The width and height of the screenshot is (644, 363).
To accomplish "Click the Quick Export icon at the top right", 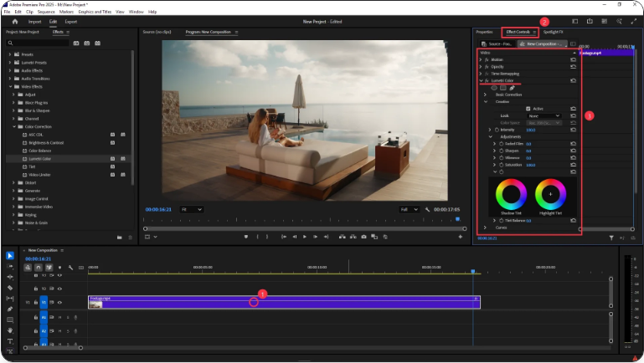I will point(590,22).
